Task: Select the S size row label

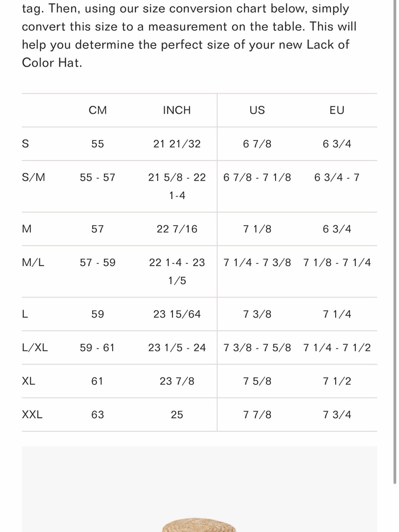Action: pyautogui.click(x=25, y=144)
